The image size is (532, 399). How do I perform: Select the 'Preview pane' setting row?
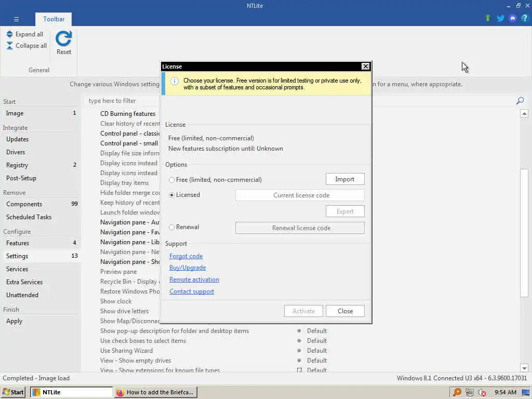click(x=118, y=272)
